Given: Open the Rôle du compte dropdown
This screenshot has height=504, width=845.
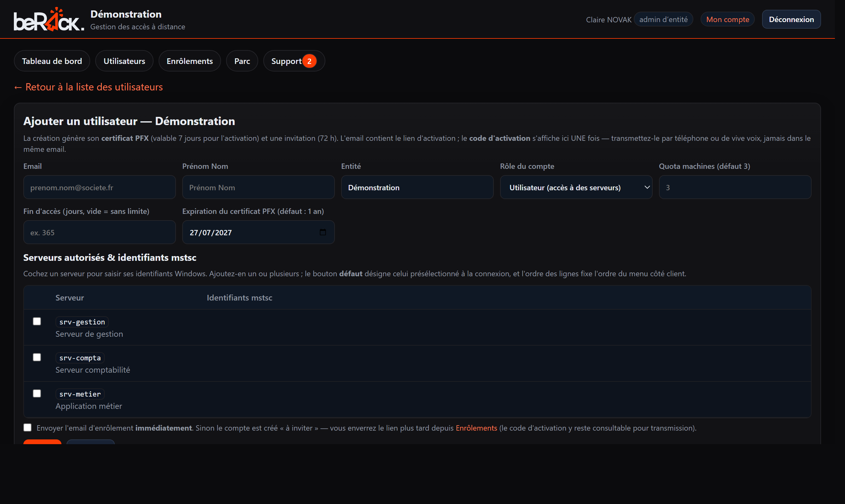Looking at the screenshot, I should [576, 187].
